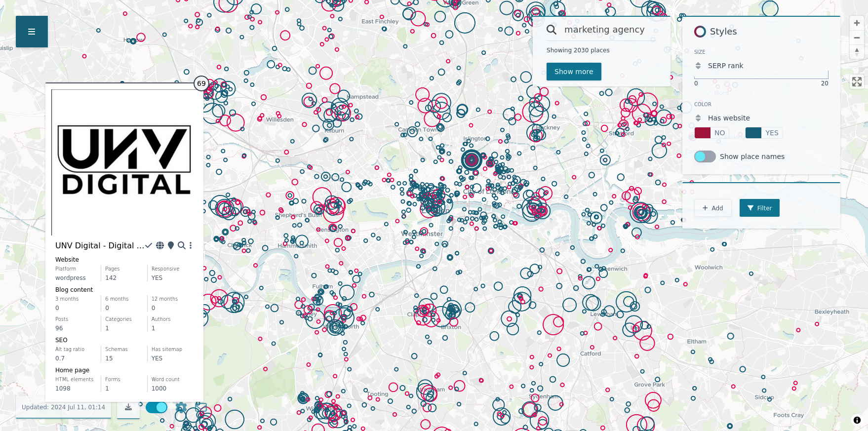Screen dimensions: 868x431
Task: Toggle the switch next to the download button
Action: 157,407
